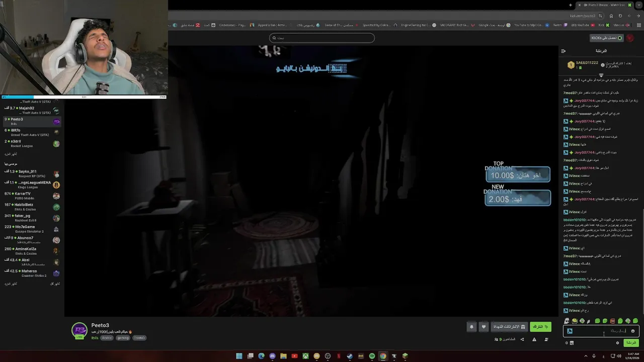Screen dimensions: 644x362
Task: Open a new browser tab
Action: point(570,5)
